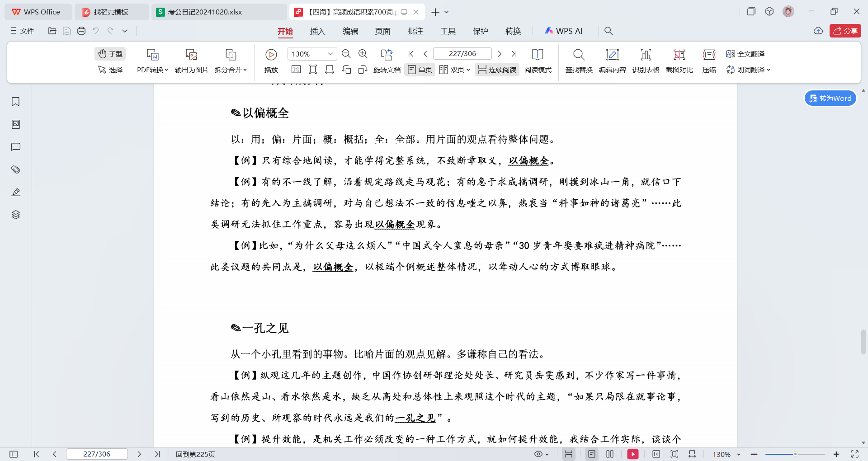This screenshot has height=461, width=868.
Task: Click the page number field 227/306 in toolbar
Action: coord(462,54)
